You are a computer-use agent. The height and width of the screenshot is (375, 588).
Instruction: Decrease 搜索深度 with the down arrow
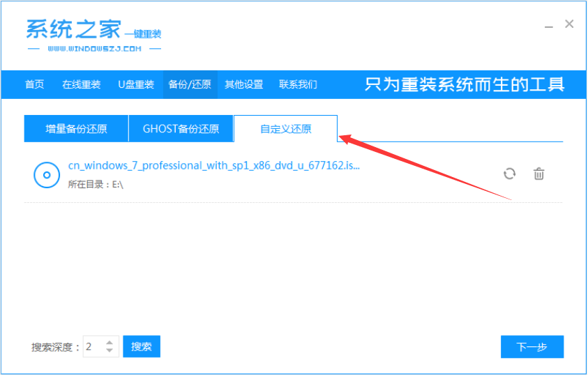click(x=110, y=351)
